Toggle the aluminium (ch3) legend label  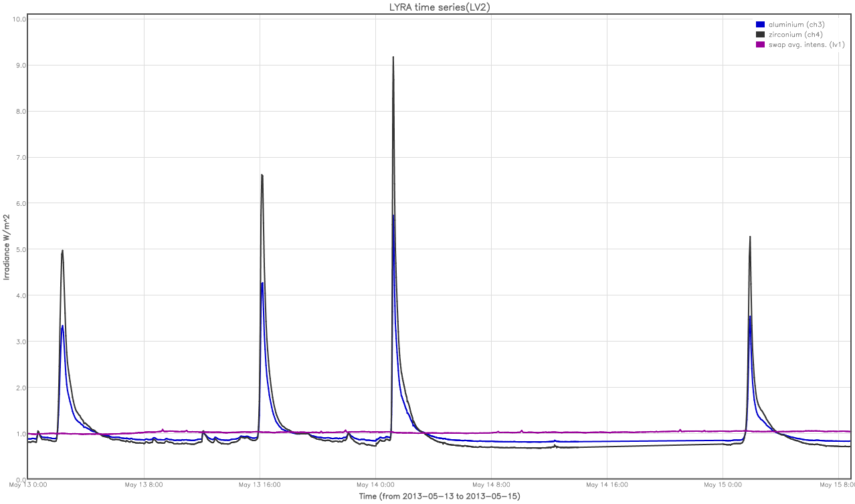[x=796, y=25]
